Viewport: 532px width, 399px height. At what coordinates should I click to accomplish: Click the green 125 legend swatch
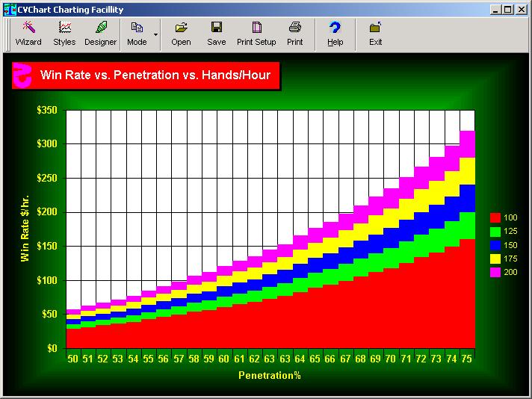(495, 231)
